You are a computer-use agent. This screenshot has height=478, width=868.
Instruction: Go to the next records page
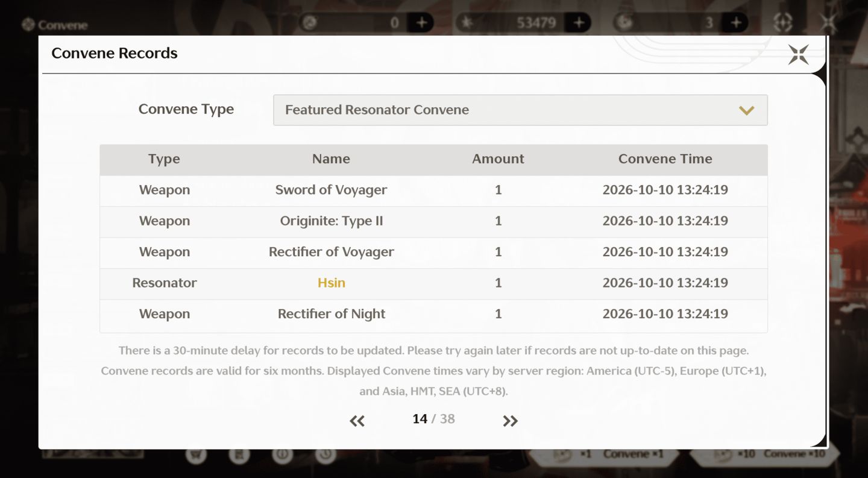(x=511, y=421)
